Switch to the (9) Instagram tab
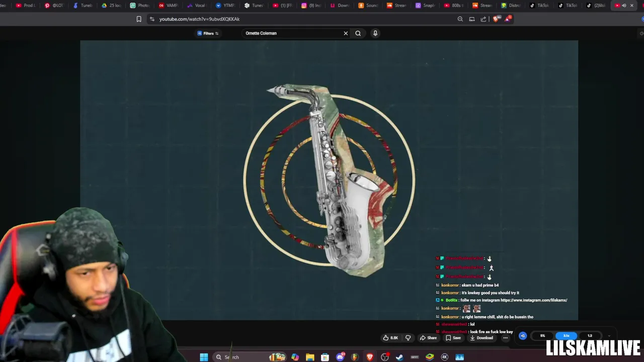Screen dimensions: 644x362 [311, 6]
